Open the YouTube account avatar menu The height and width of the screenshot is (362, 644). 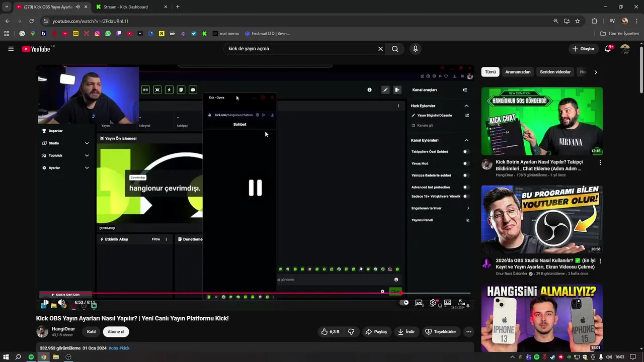click(625, 49)
